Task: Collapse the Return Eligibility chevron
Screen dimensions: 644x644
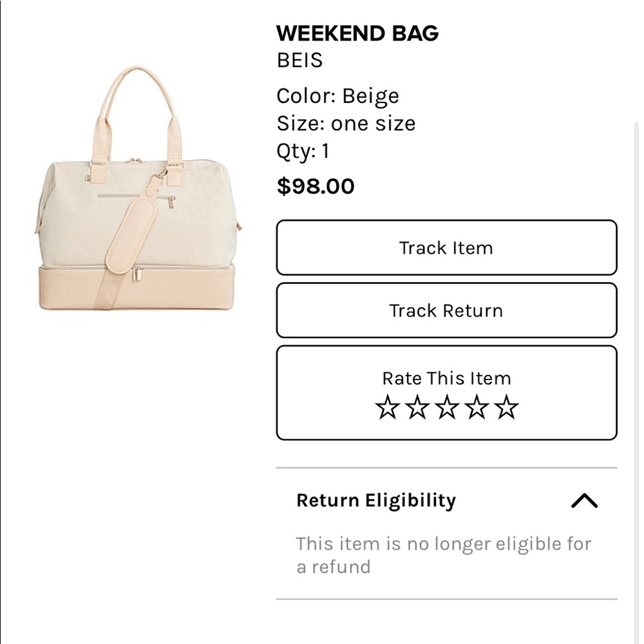Action: click(x=584, y=500)
